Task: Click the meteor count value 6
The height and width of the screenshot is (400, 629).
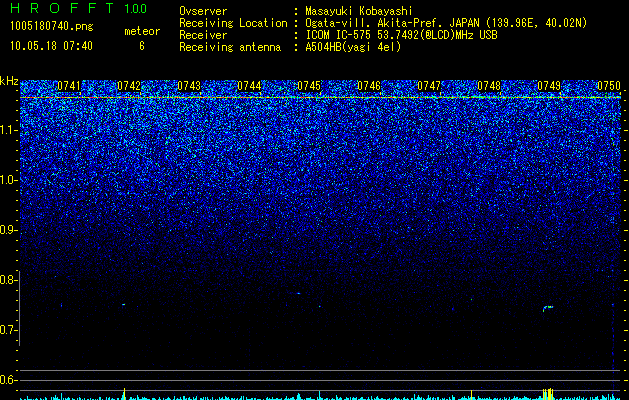Action: 142,46
